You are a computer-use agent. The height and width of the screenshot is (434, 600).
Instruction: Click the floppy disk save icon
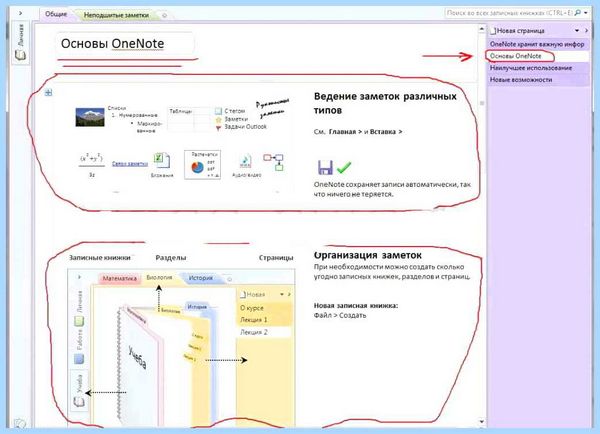click(x=325, y=167)
